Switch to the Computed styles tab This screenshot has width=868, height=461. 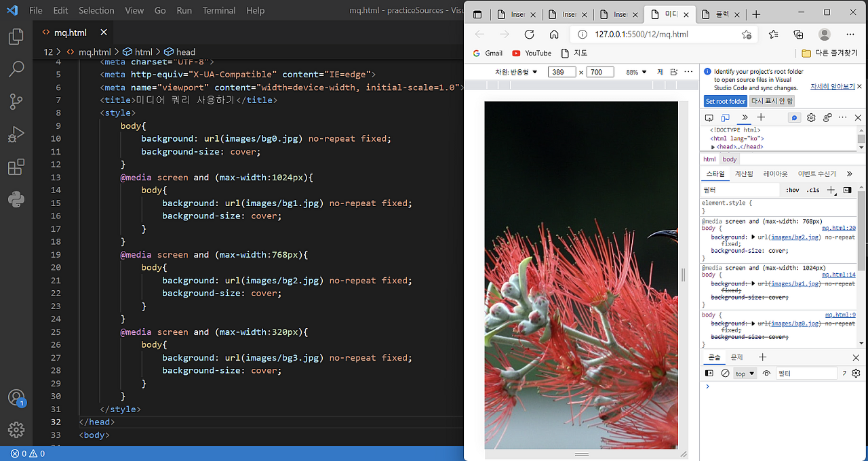coord(744,174)
